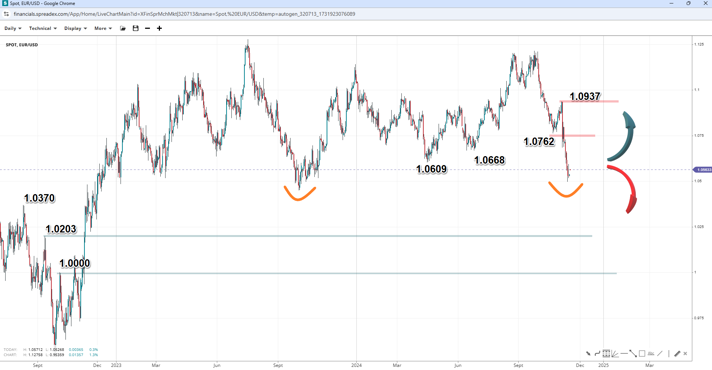Click the Spreadex favicon in title bar
Image resolution: width=712 pixels, height=370 pixels.
pos(5,3)
